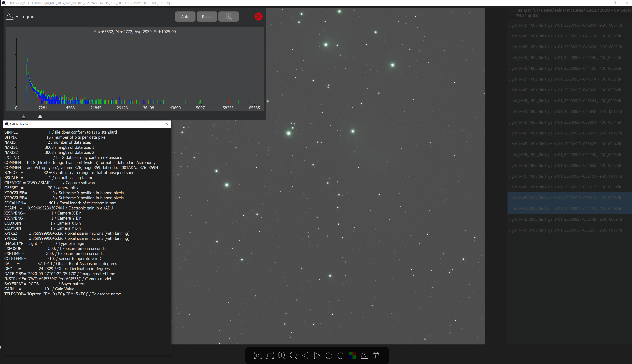Rotate the image counterclockwise

(329, 355)
